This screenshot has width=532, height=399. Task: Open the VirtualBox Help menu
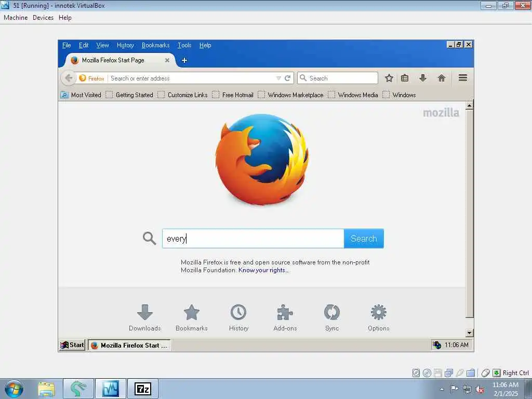[x=65, y=18]
